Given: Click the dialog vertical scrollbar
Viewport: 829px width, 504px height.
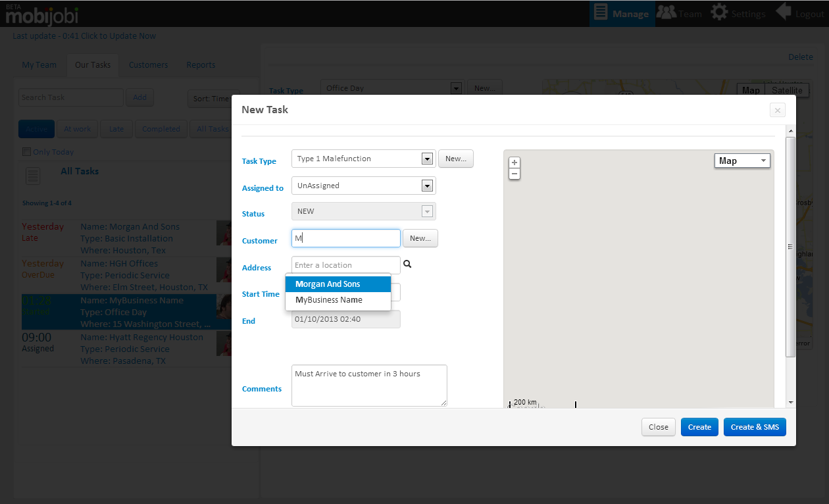Looking at the screenshot, I should 791,247.
